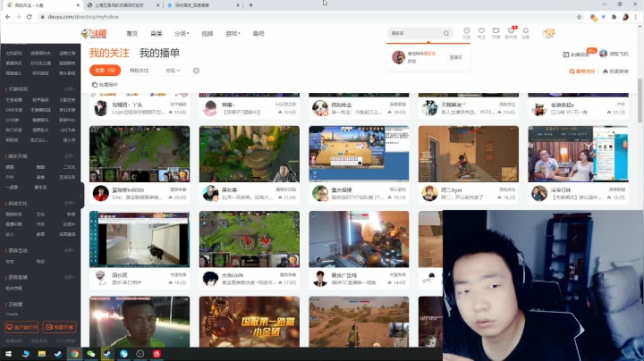Open the client download icon with red badge
Screen dimensions: 644x361
(x=511, y=30)
